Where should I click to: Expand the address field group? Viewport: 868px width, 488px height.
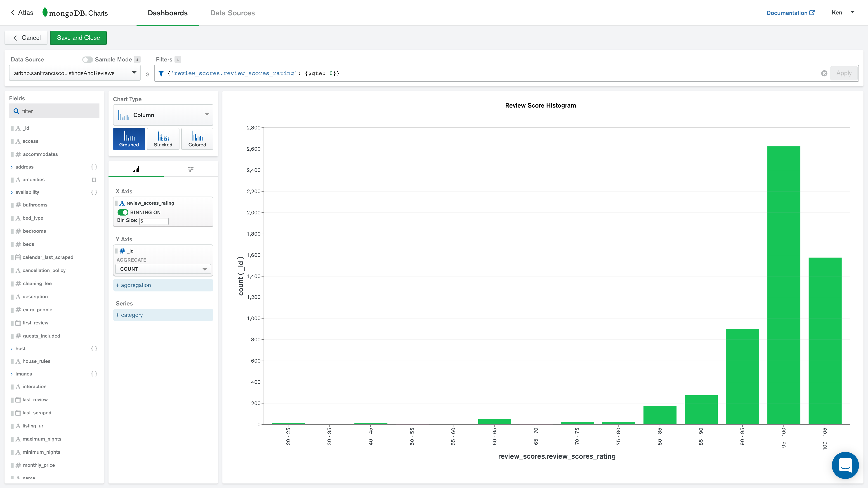point(12,167)
